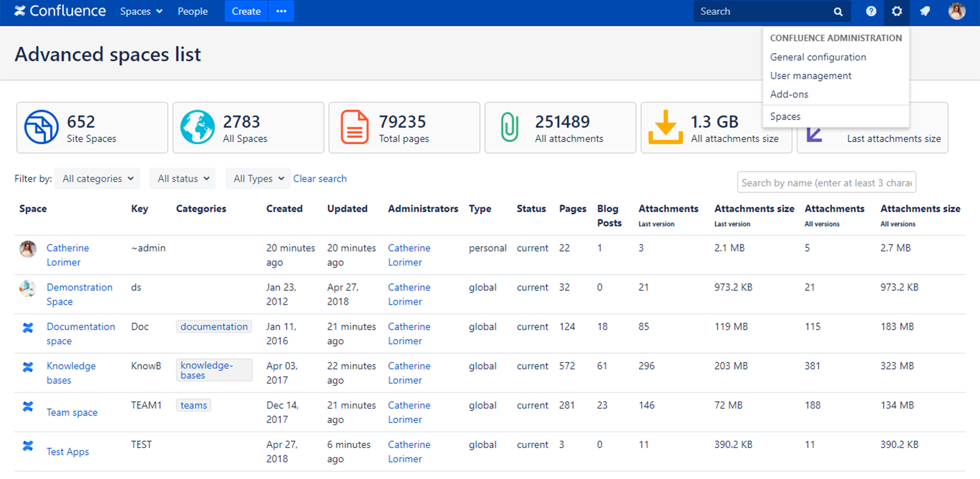Click the Site Spaces icon
Image resolution: width=980 pixels, height=479 pixels.
41,127
